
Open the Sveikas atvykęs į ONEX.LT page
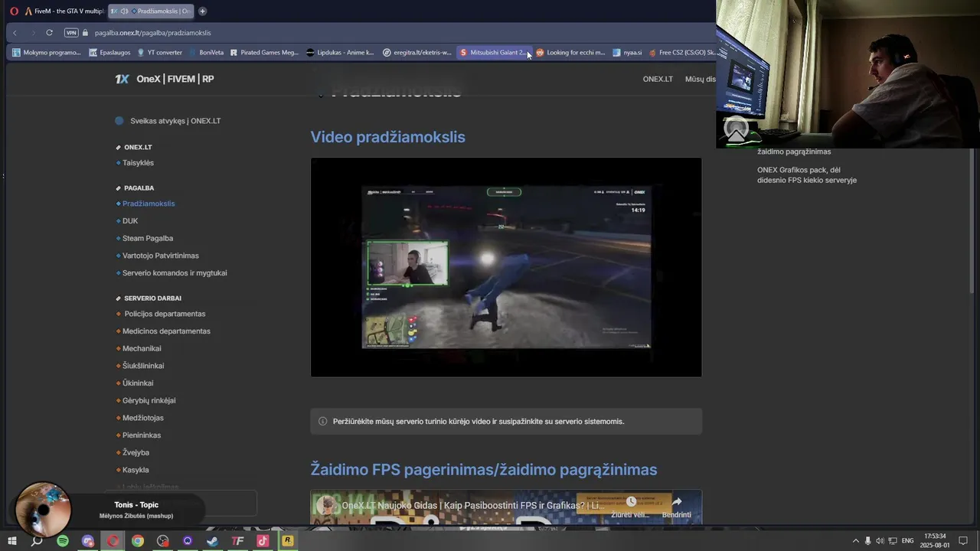tap(168, 121)
